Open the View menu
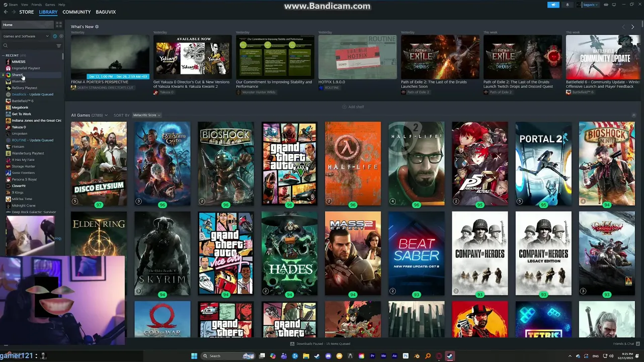The height and width of the screenshot is (362, 644). 25,5
